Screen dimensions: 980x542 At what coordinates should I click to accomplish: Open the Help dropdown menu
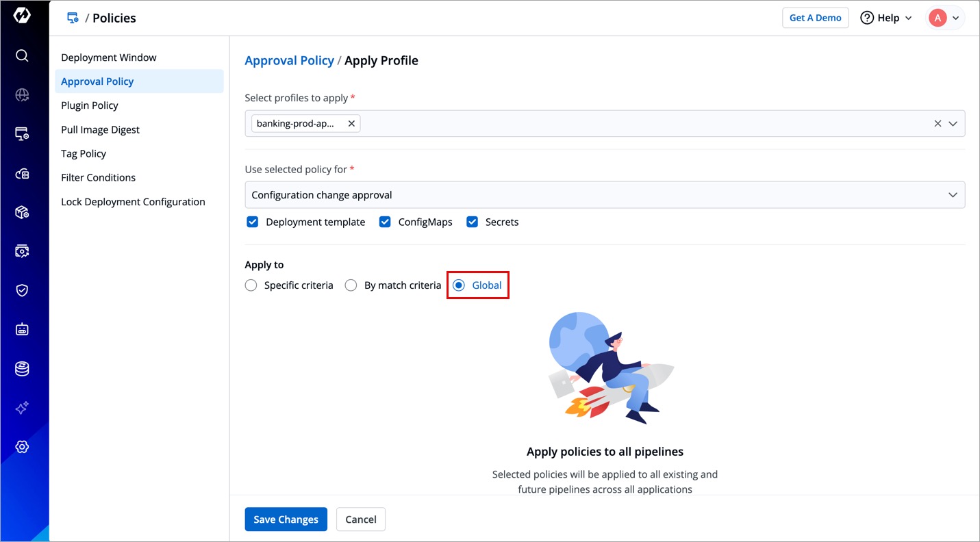(x=886, y=18)
